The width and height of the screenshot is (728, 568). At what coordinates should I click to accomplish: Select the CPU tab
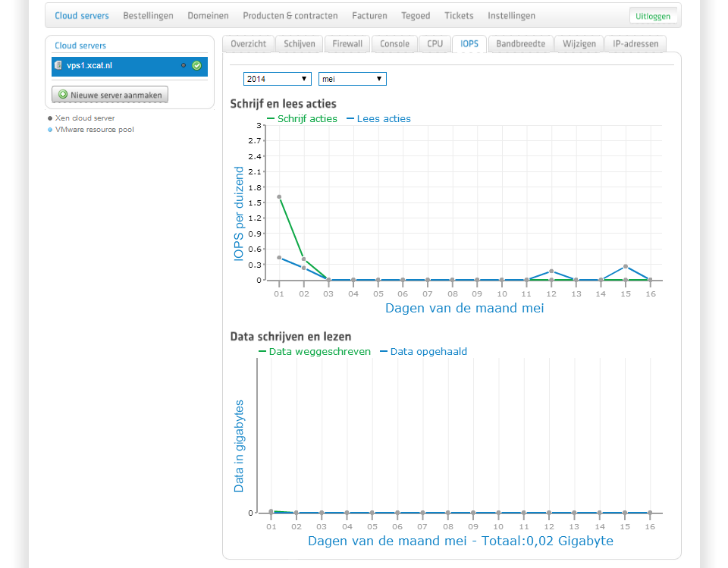tap(435, 44)
